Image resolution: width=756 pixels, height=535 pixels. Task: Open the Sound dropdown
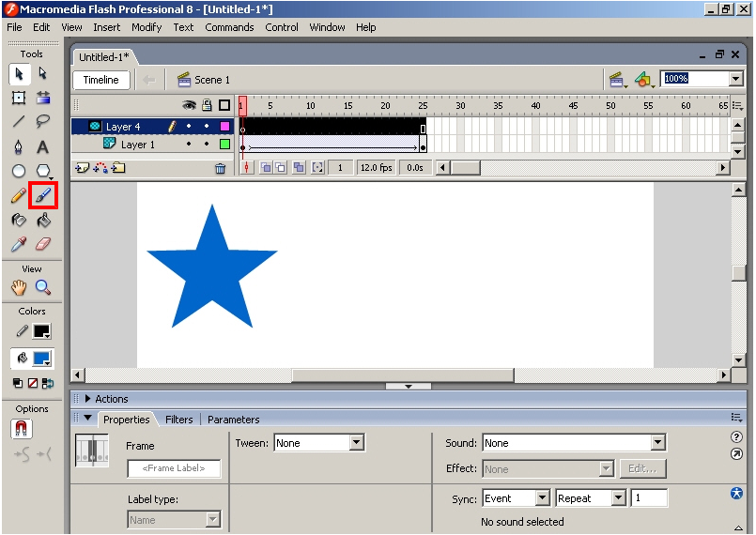(x=658, y=442)
